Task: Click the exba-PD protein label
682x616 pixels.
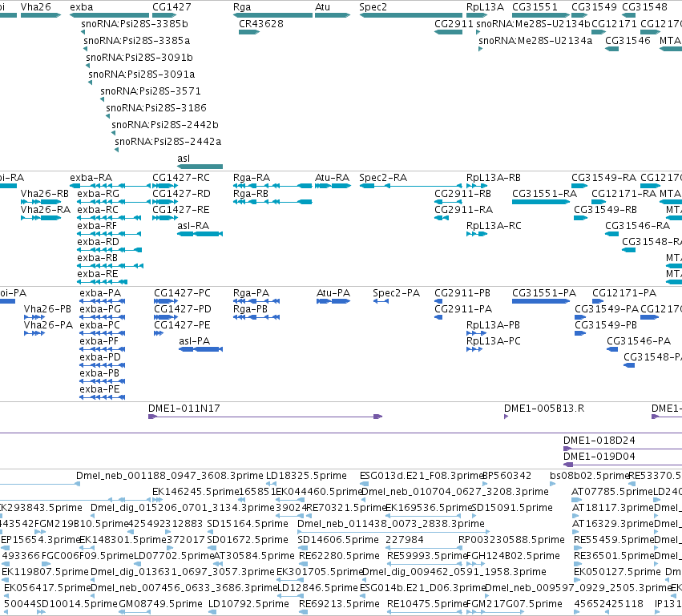Action: click(x=100, y=357)
